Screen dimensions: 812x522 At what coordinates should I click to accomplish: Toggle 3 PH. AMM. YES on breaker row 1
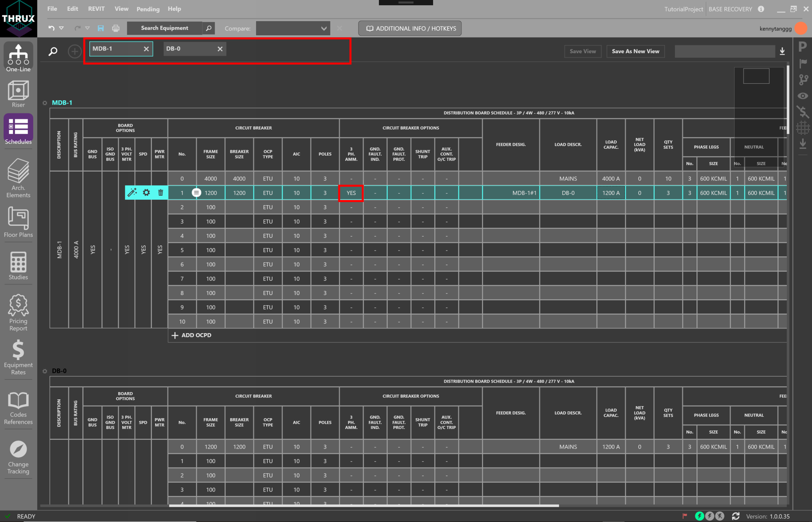tap(351, 192)
